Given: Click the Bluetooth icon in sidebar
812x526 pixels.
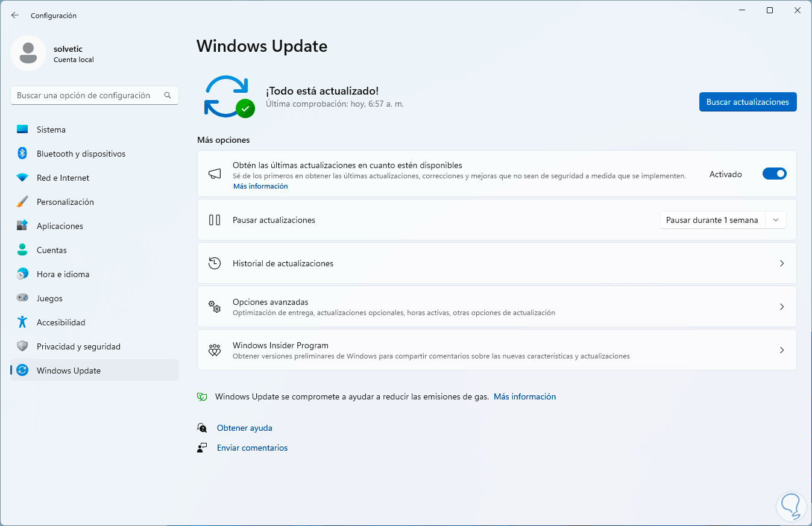Looking at the screenshot, I should 22,154.
